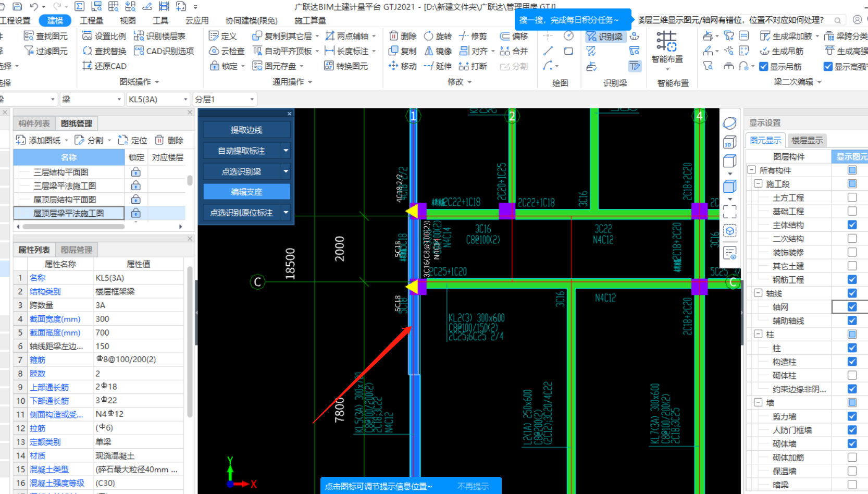Click 定位 locate in drawing panel

(132, 140)
